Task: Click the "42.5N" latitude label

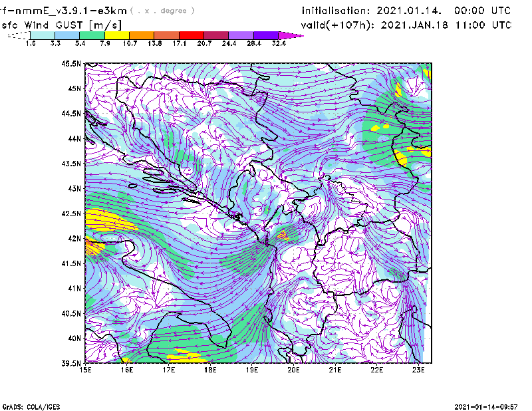Action: (x=71, y=213)
